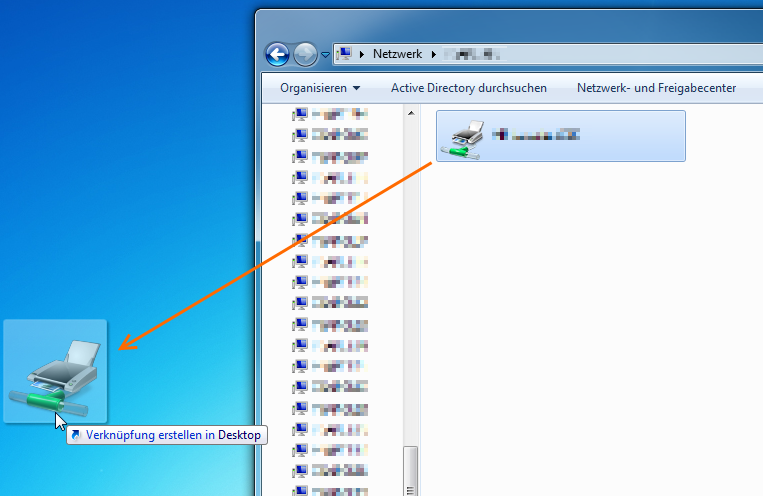The image size is (763, 496).
Task: Select the Netzwerk breadcrumb in the address bar
Action: pos(397,54)
